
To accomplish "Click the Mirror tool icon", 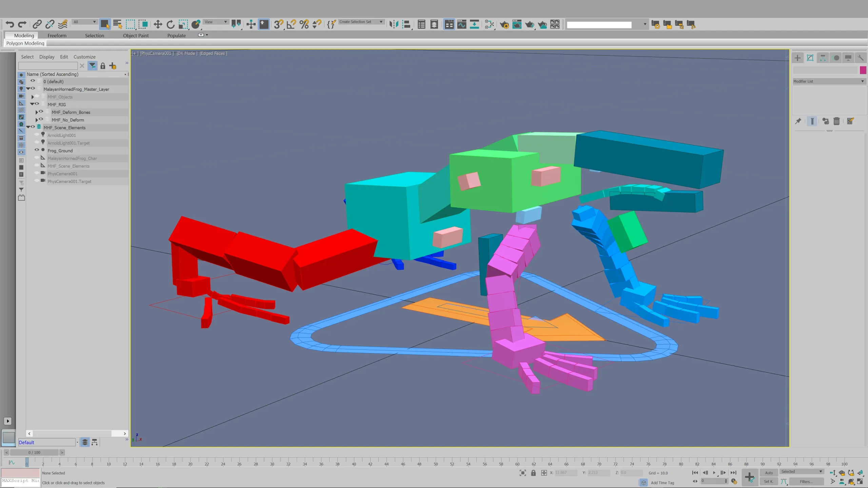I will pyautogui.click(x=394, y=24).
